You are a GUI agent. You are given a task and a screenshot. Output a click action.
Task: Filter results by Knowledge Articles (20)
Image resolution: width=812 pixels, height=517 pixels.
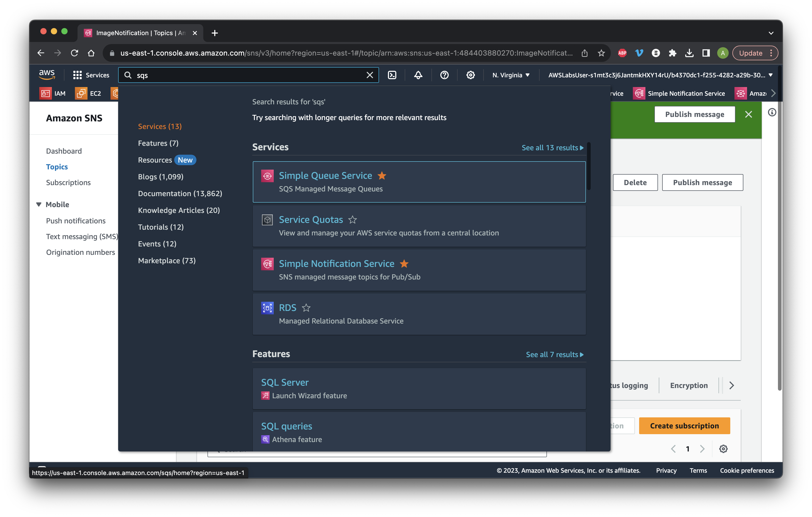click(179, 210)
